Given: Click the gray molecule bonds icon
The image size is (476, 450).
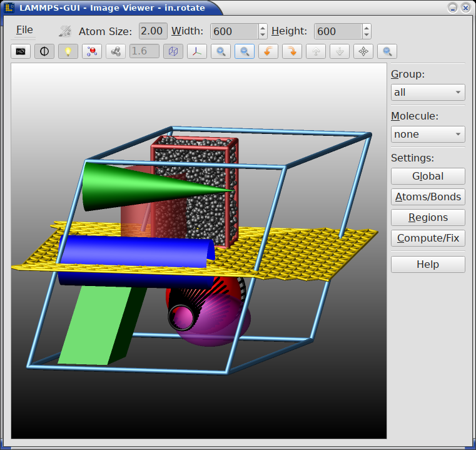Looking at the screenshot, I should click(116, 51).
